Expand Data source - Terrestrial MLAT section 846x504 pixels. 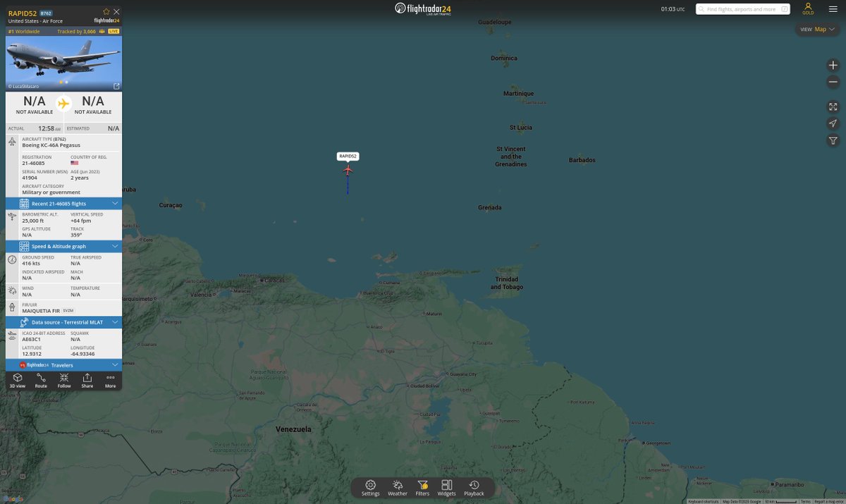[x=63, y=322]
